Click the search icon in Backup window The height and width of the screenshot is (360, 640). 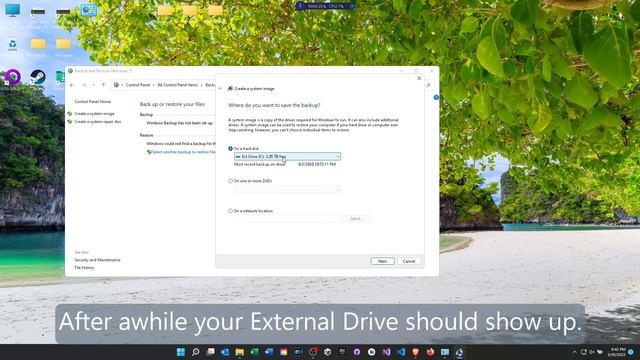(x=429, y=85)
